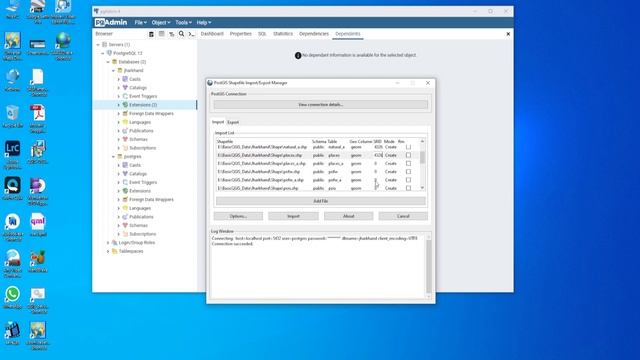The height and width of the screenshot is (360, 640).
Task: Click the Add File button
Action: tap(320, 201)
